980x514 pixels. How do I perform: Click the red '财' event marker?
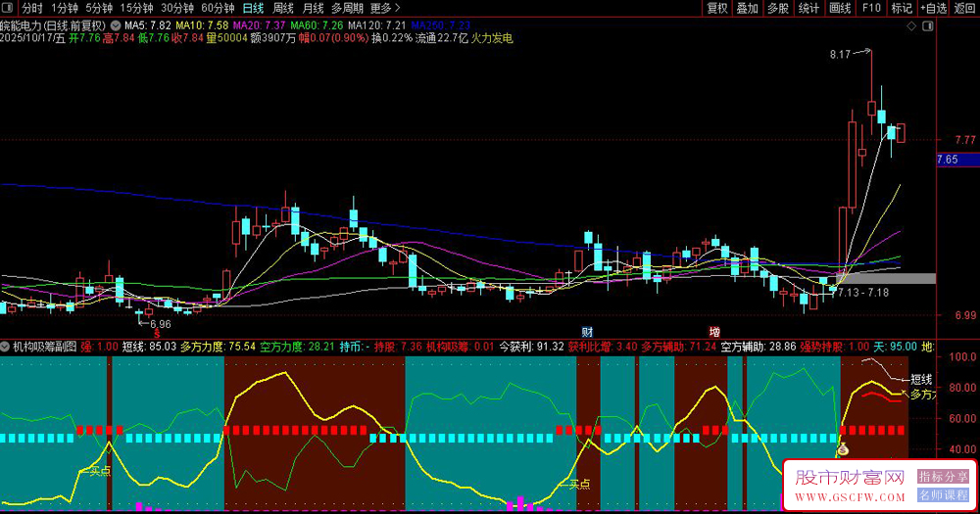pyautogui.click(x=586, y=332)
